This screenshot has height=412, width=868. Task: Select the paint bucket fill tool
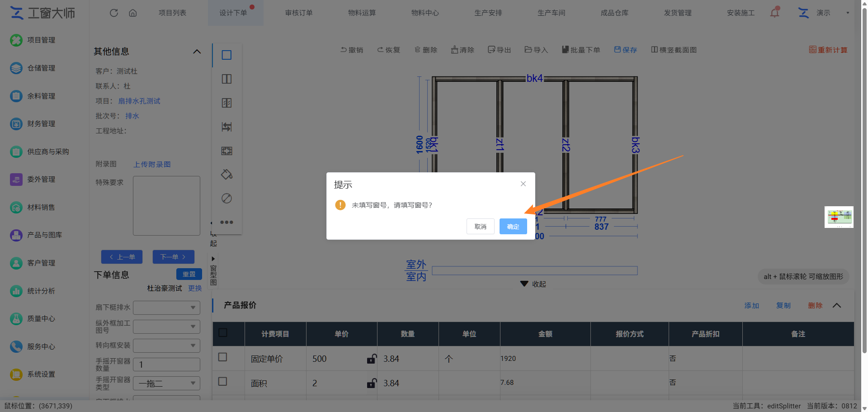pyautogui.click(x=227, y=175)
